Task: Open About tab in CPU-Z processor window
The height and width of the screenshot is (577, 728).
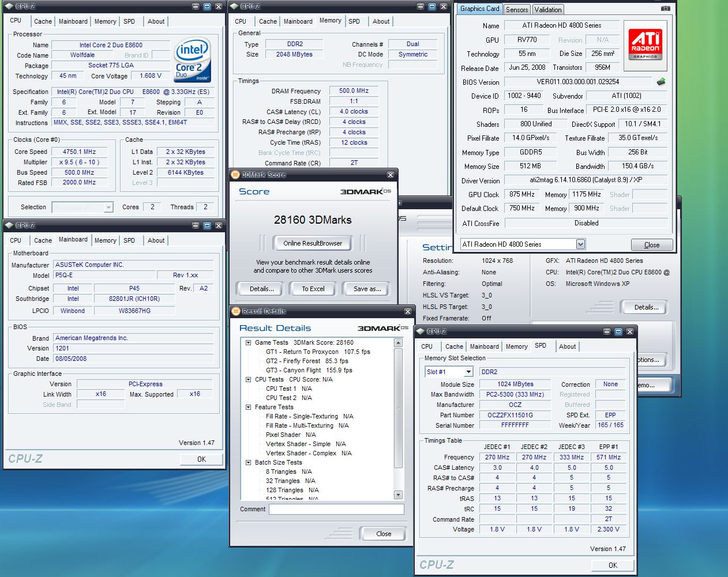Action: pos(156,21)
